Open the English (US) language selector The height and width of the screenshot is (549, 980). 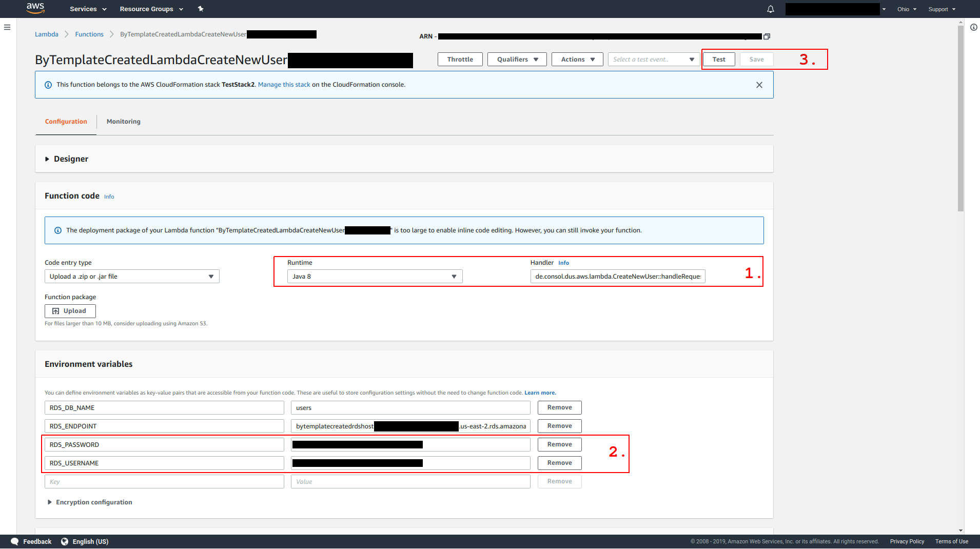[85, 541]
